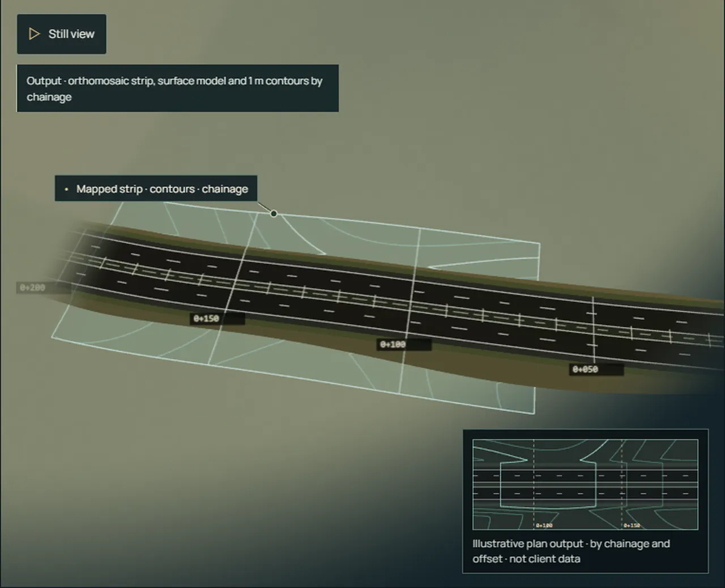Image resolution: width=725 pixels, height=588 pixels.
Task: Click the Still view button
Action: pyautogui.click(x=61, y=34)
